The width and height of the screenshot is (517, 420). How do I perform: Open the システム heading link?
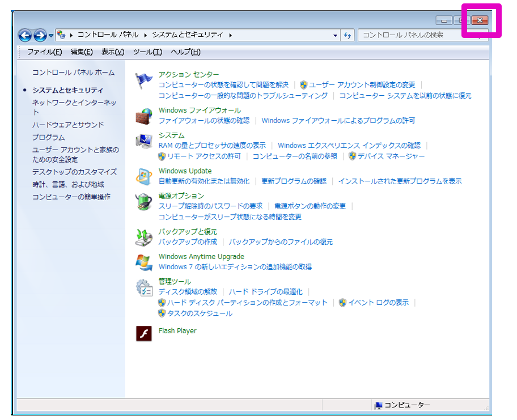171,135
